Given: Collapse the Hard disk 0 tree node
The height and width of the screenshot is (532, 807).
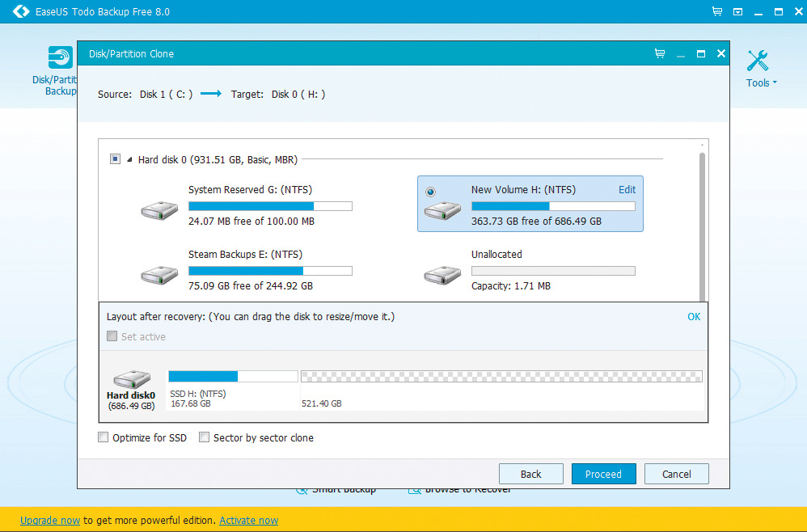Looking at the screenshot, I should pyautogui.click(x=129, y=160).
